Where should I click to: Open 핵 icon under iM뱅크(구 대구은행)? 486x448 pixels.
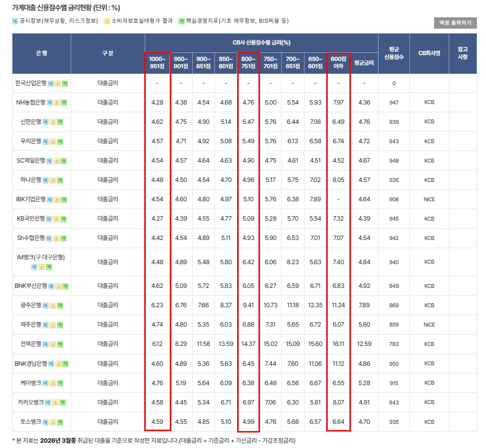coord(49,267)
